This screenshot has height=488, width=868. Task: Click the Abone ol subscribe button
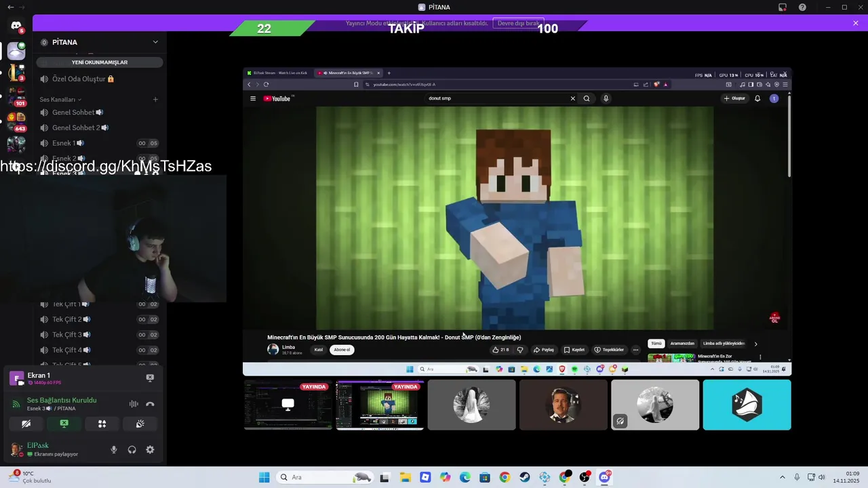coord(342,350)
